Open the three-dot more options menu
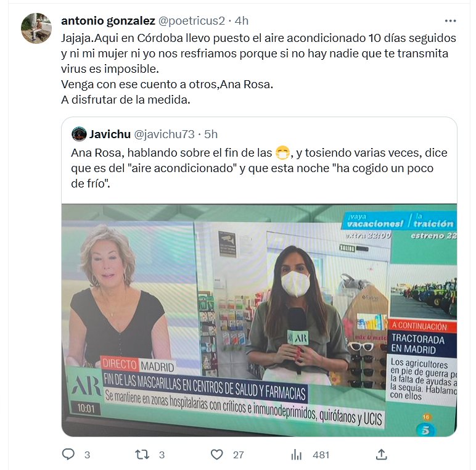This screenshot has height=470, width=476. coord(450,20)
